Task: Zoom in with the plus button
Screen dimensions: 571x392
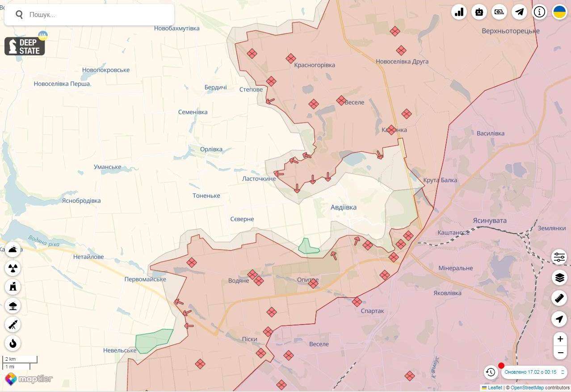Action: click(x=560, y=339)
